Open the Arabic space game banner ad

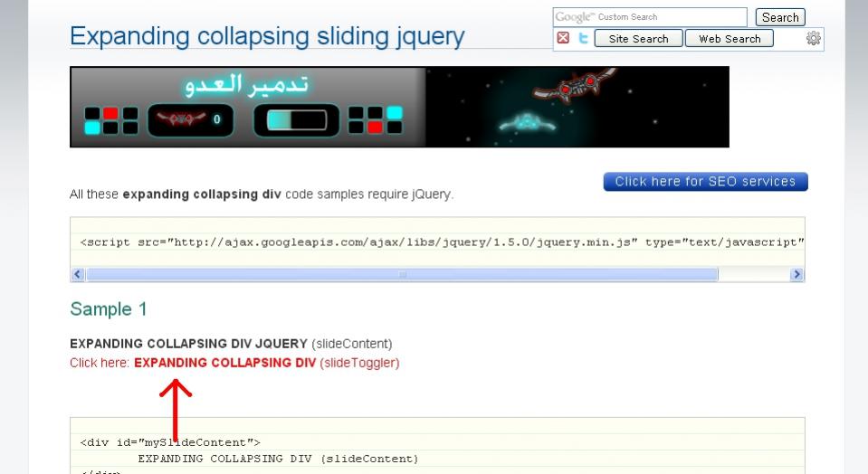(x=399, y=107)
